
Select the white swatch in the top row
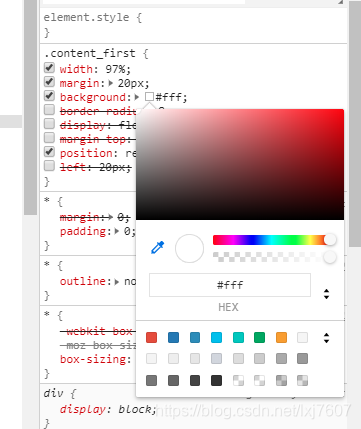(x=302, y=337)
